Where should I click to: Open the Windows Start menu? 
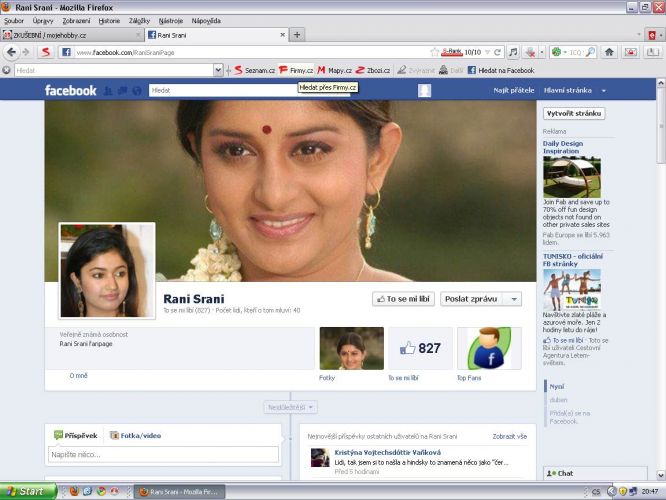(28, 492)
